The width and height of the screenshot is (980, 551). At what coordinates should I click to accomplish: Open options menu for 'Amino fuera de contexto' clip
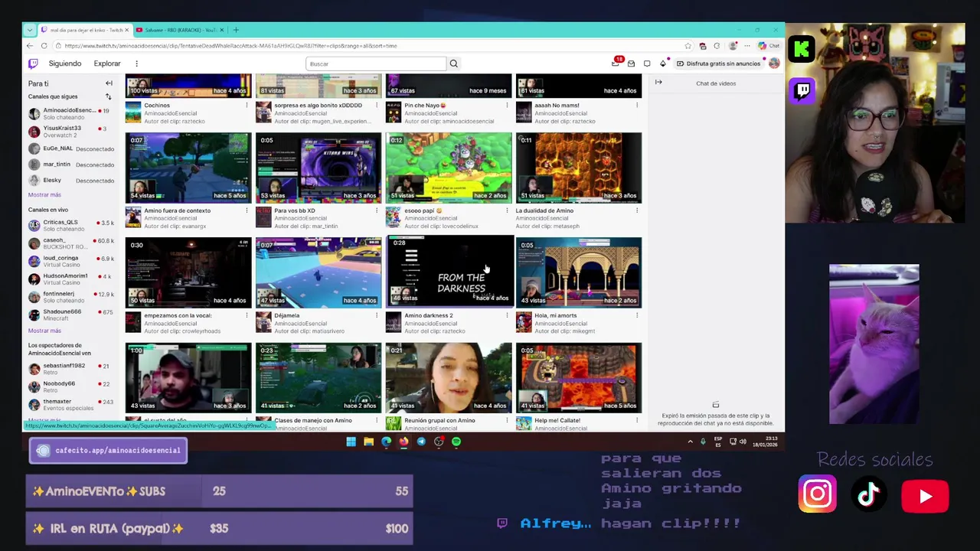[x=247, y=210]
